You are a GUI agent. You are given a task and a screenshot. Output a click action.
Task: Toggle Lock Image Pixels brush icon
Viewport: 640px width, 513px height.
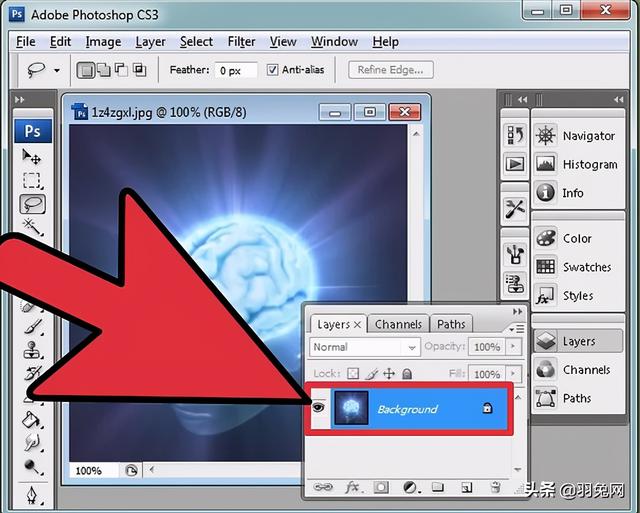click(371, 373)
